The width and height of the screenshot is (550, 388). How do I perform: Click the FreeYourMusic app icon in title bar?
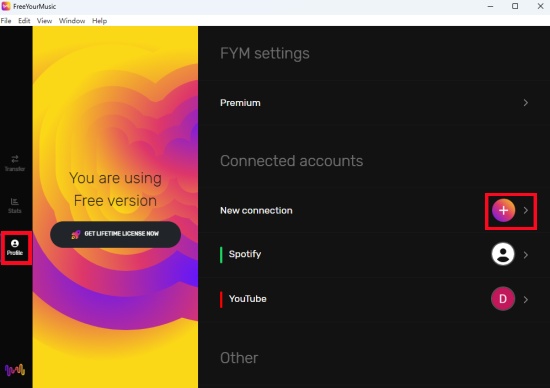(x=6, y=6)
